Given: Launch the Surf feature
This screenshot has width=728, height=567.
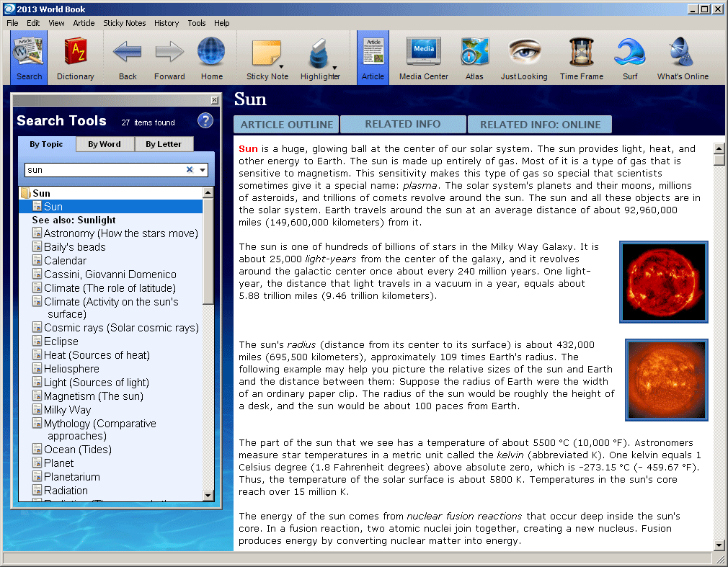Looking at the screenshot, I should point(630,58).
